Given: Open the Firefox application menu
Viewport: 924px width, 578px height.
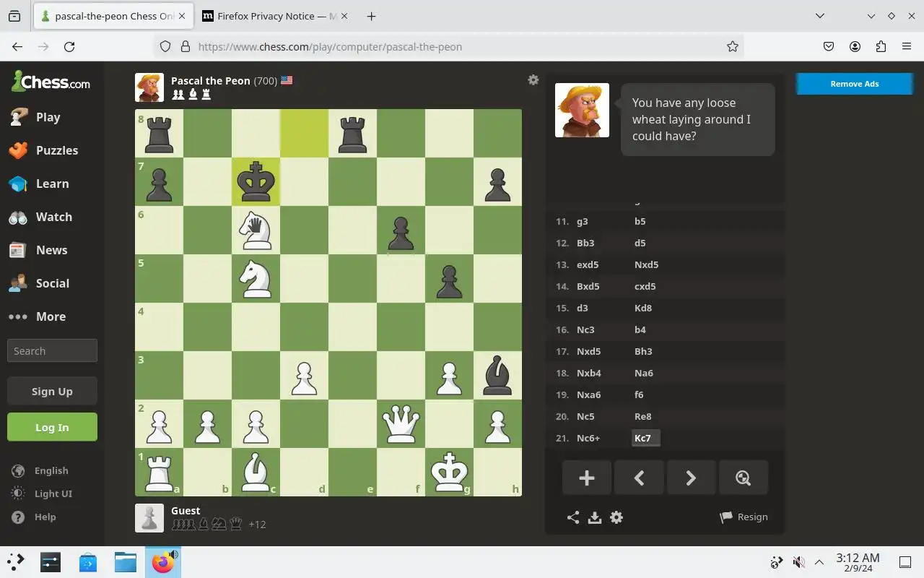Looking at the screenshot, I should coord(907,46).
